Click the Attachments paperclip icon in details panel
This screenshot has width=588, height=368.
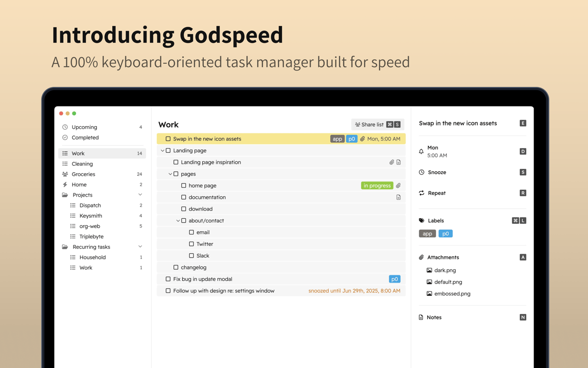(421, 257)
